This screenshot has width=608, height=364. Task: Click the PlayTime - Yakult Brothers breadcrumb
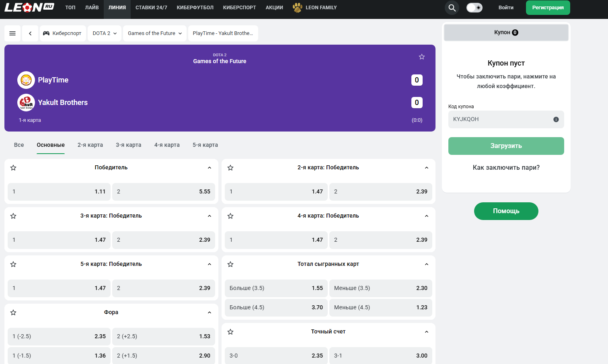(223, 33)
